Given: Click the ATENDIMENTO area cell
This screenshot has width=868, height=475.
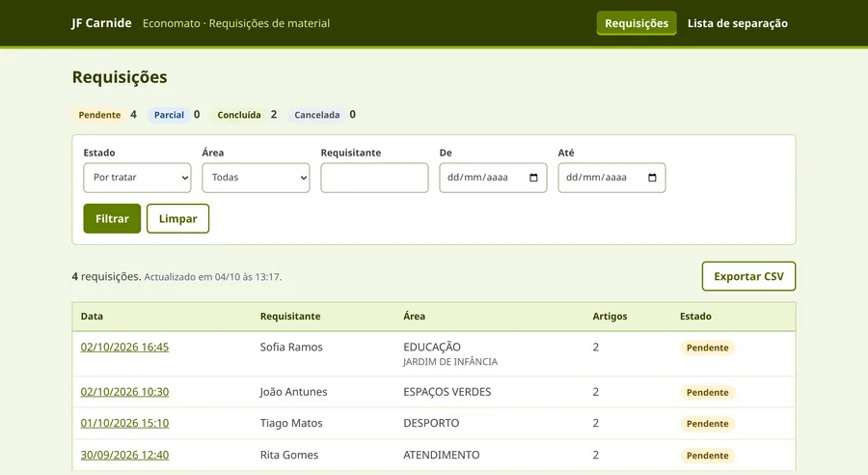Looking at the screenshot, I should pyautogui.click(x=441, y=455).
